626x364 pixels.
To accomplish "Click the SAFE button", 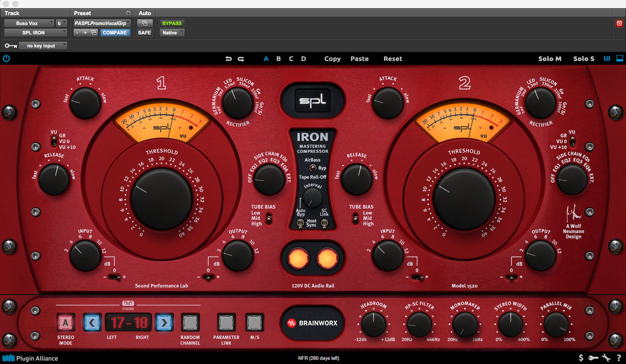I will [x=145, y=32].
